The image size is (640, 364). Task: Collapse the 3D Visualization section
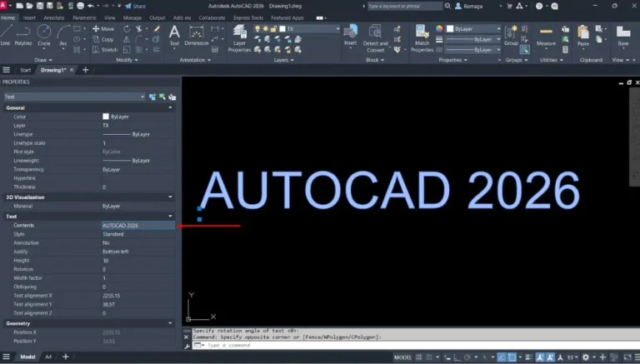tap(170, 197)
